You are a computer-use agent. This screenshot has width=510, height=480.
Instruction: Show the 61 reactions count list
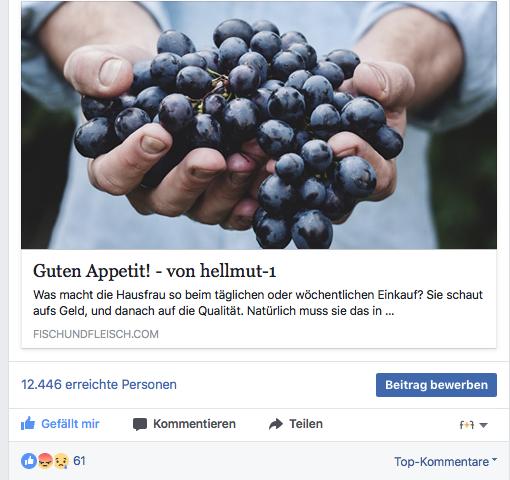(79, 461)
